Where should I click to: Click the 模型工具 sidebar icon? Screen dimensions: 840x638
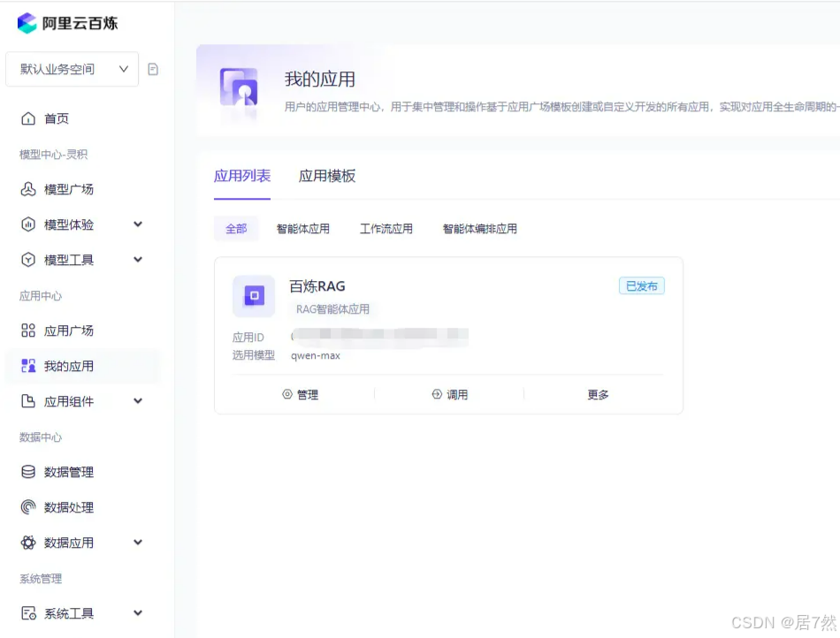pyautogui.click(x=28, y=260)
